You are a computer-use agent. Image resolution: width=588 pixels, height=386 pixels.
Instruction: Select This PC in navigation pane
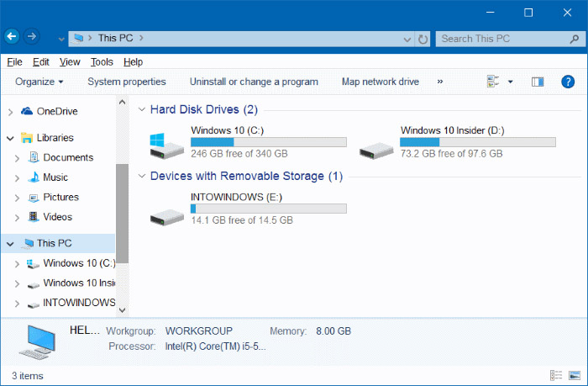tap(54, 243)
